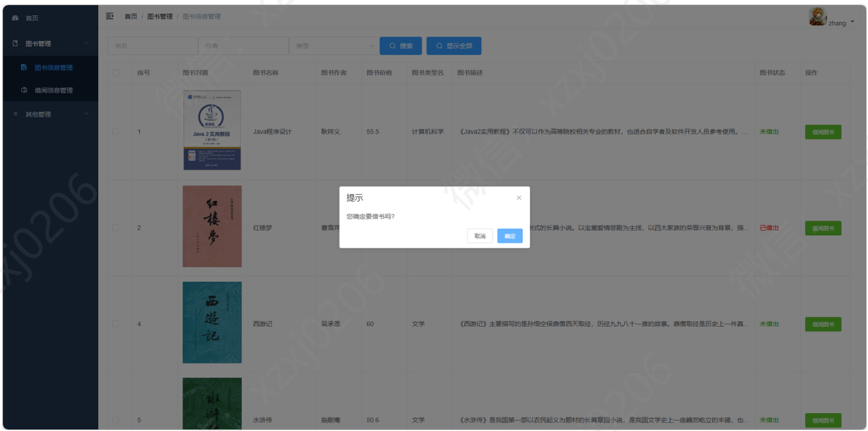The height and width of the screenshot is (431, 868).
Task: Focus the 作者 search input
Action: click(243, 46)
